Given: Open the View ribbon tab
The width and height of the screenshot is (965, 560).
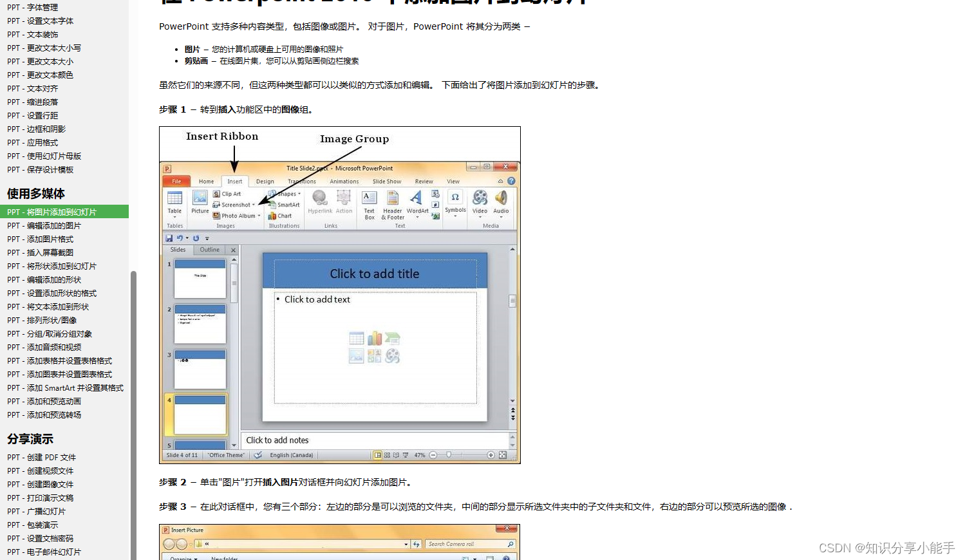Looking at the screenshot, I should (x=453, y=182).
